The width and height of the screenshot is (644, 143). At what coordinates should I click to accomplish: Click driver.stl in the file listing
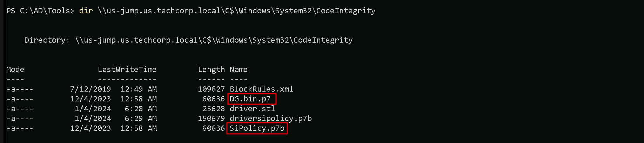click(x=252, y=109)
